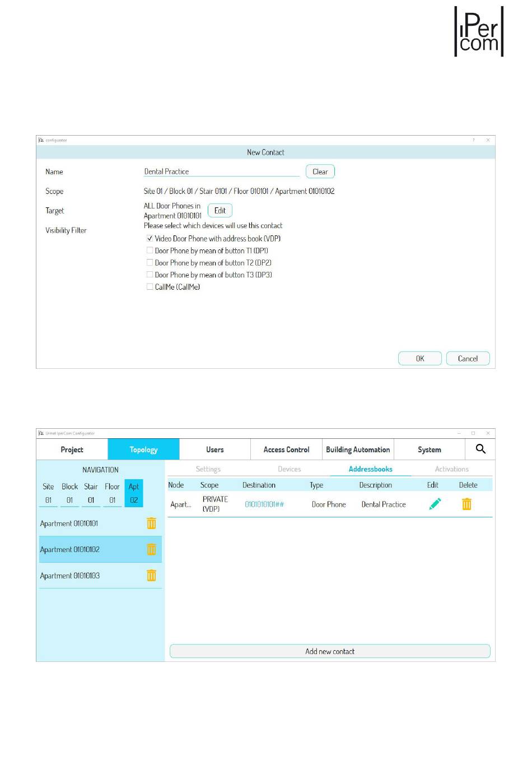Open the Access Control tab
The width and height of the screenshot is (532, 783).
286,450
